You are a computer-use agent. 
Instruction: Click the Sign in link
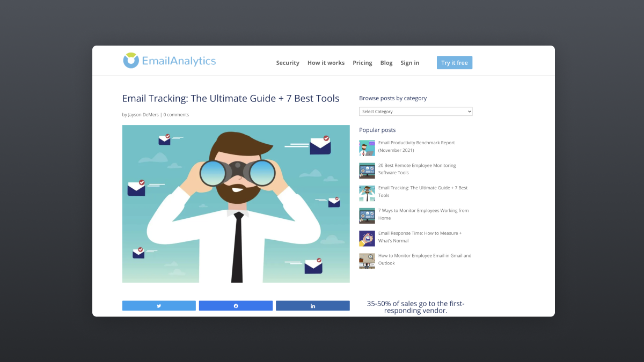(409, 63)
